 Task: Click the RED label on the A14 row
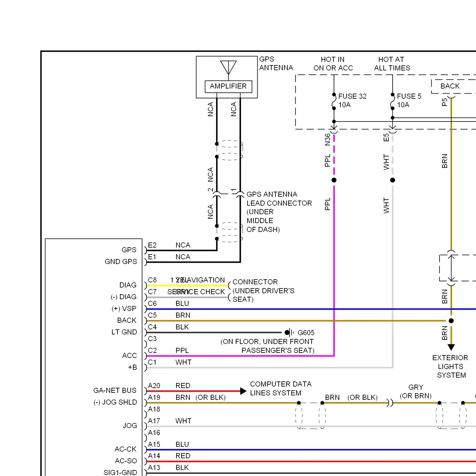pyautogui.click(x=183, y=456)
